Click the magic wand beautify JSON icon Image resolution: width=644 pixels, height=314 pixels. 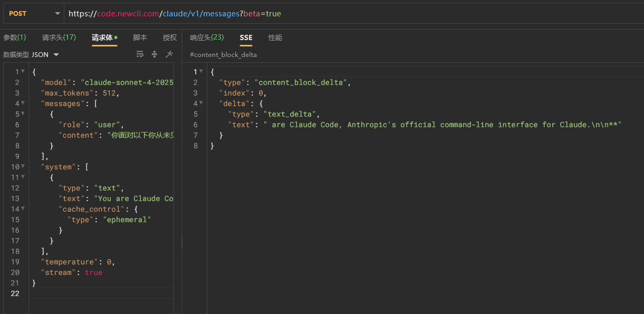169,54
